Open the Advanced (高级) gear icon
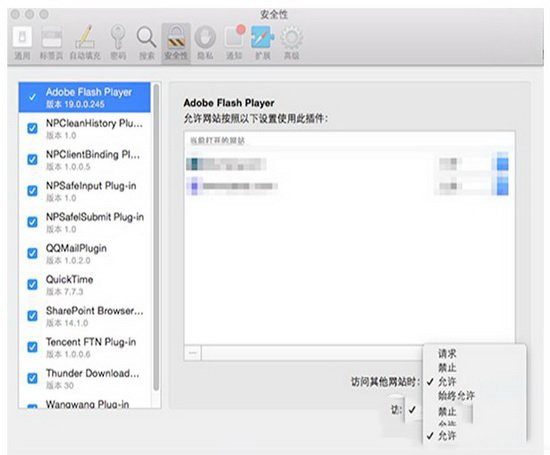The width and height of the screenshot is (550, 455). pyautogui.click(x=292, y=37)
